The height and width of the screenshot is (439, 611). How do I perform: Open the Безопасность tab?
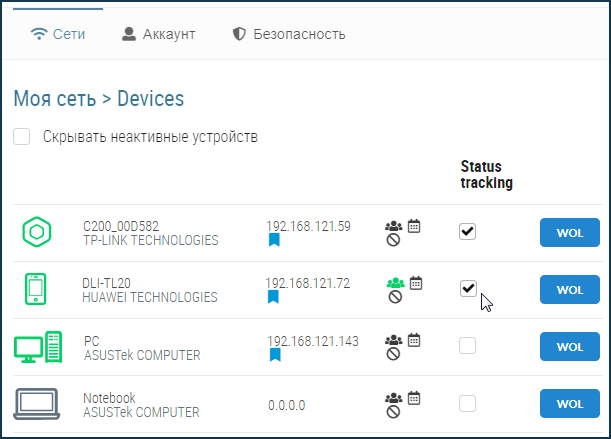[288, 34]
